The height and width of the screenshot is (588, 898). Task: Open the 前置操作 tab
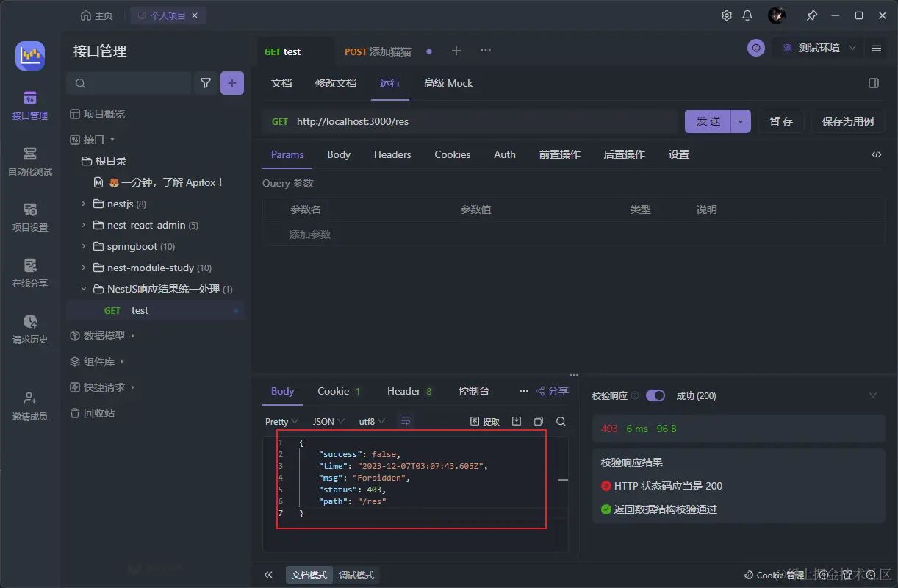pyautogui.click(x=560, y=154)
